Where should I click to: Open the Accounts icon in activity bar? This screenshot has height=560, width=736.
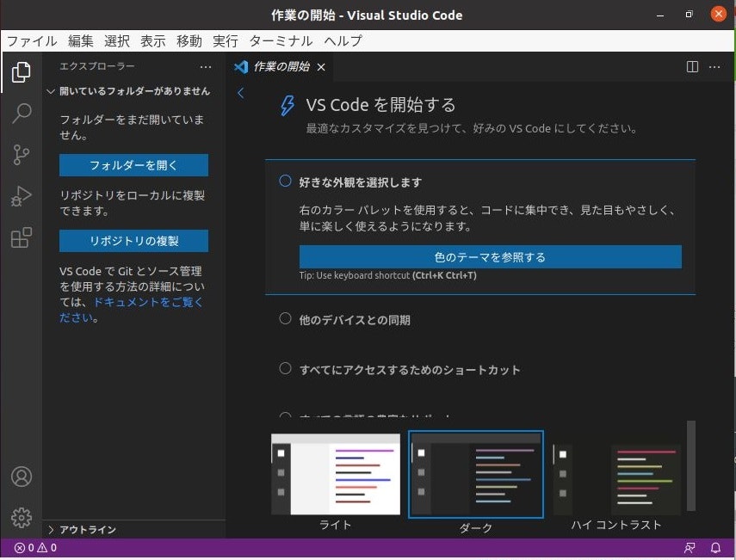pyautogui.click(x=22, y=477)
